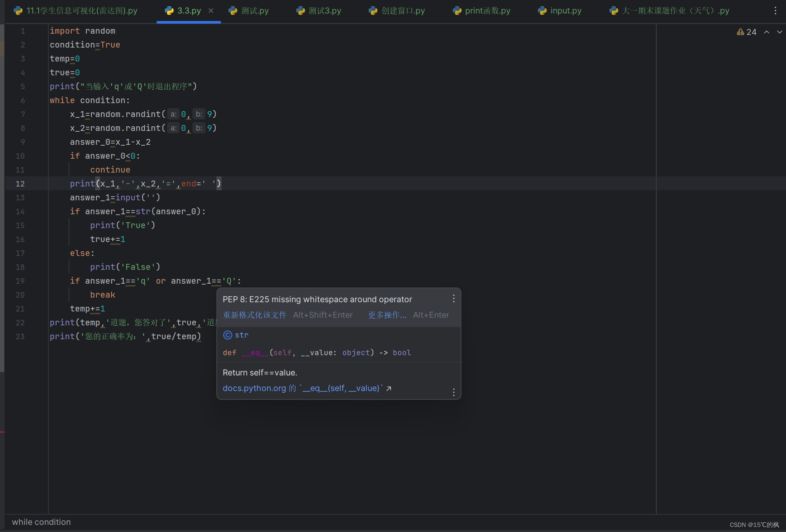Go to the previous highlighted problem arrow
786x532 pixels.
click(767, 32)
